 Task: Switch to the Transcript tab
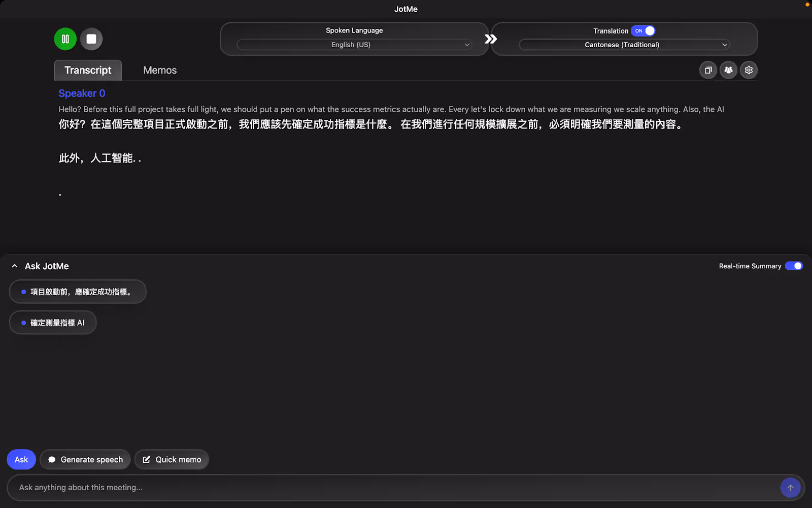(88, 70)
